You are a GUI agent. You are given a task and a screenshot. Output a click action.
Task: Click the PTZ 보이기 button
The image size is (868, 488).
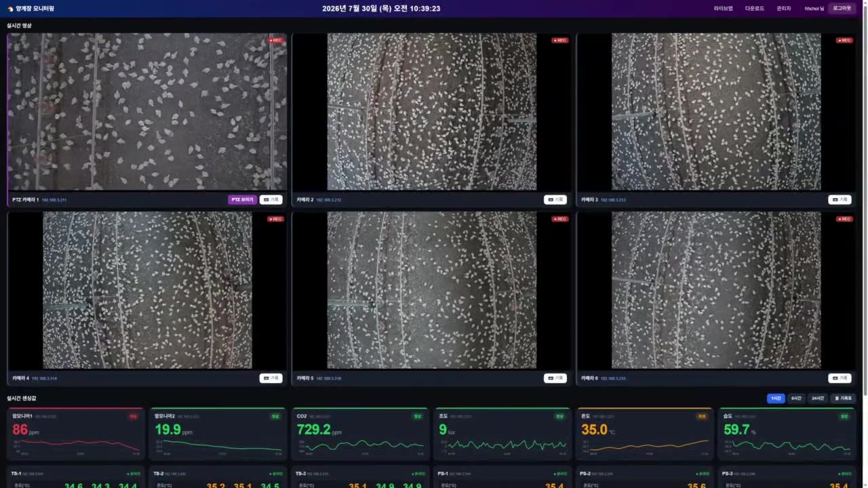point(243,200)
